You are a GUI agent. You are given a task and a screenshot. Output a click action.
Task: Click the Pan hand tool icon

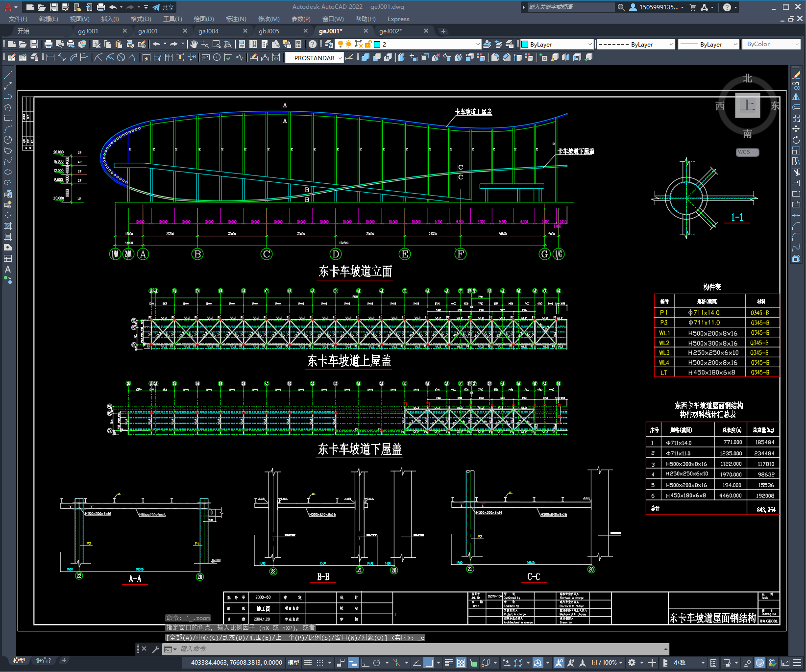194,44
